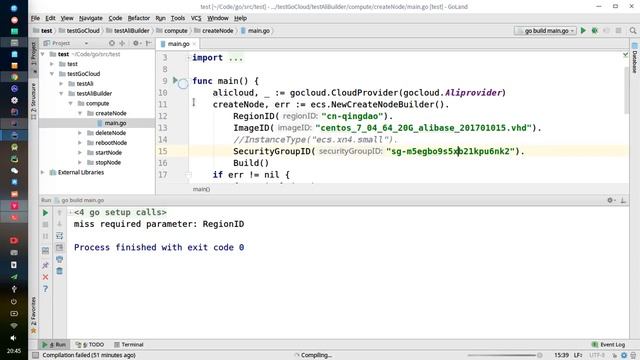Image resolution: width=640 pixels, height=360 pixels.
Task: Click the editor vertical scrollbar
Action: [627, 90]
